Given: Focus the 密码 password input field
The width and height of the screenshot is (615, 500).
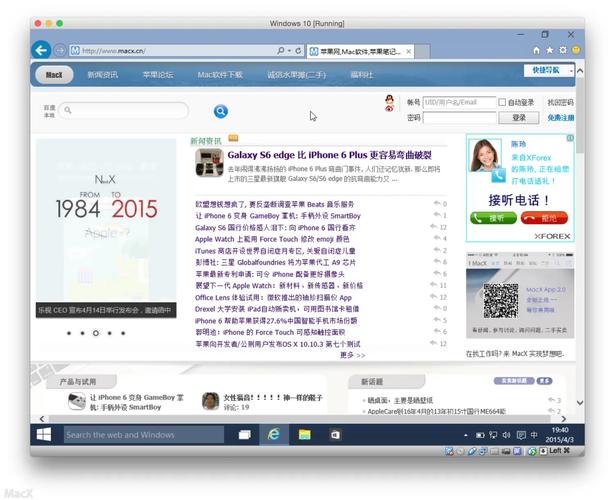Looking at the screenshot, I should coord(459,118).
